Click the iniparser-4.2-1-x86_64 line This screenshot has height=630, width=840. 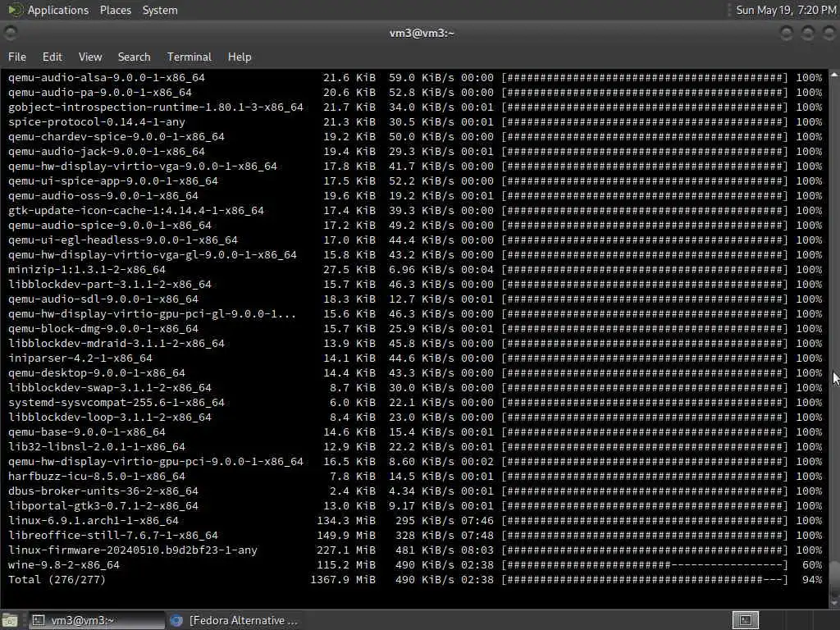coord(415,358)
